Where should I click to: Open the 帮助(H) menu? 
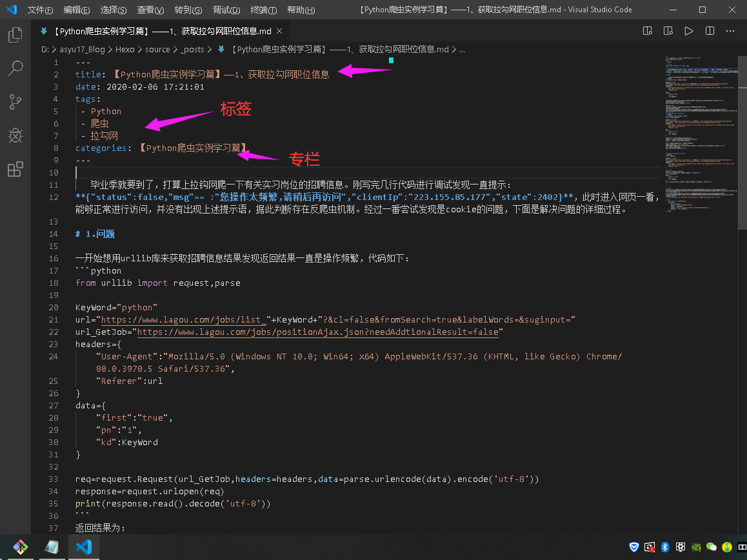pyautogui.click(x=301, y=10)
